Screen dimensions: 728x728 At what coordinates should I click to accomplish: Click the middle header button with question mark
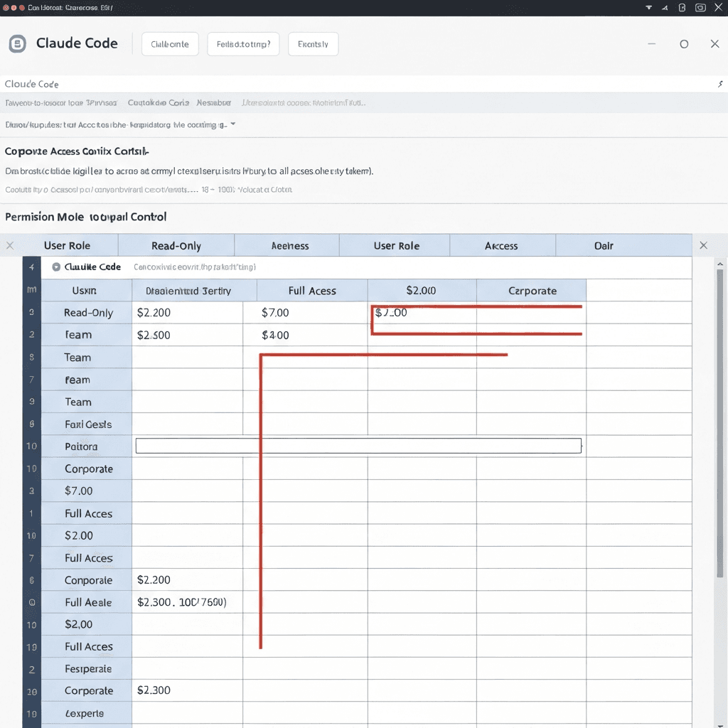243,44
